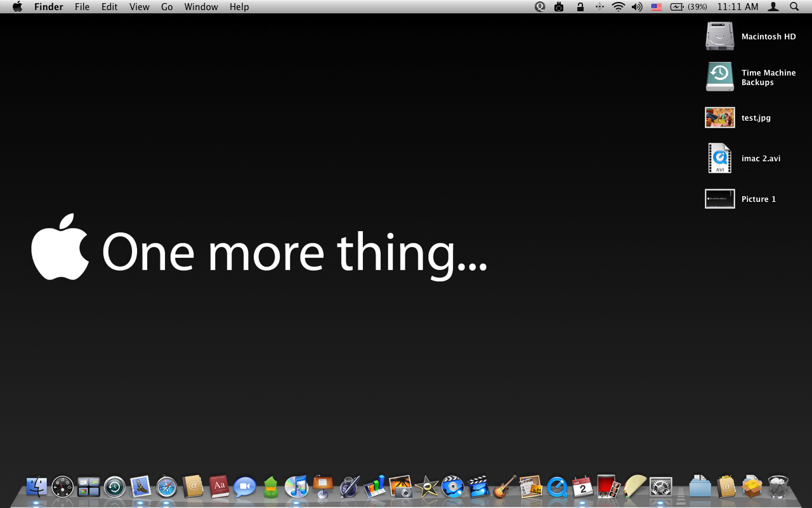Viewport: 812px width, 508px height.
Task: Open the Window menu
Action: pyautogui.click(x=201, y=7)
